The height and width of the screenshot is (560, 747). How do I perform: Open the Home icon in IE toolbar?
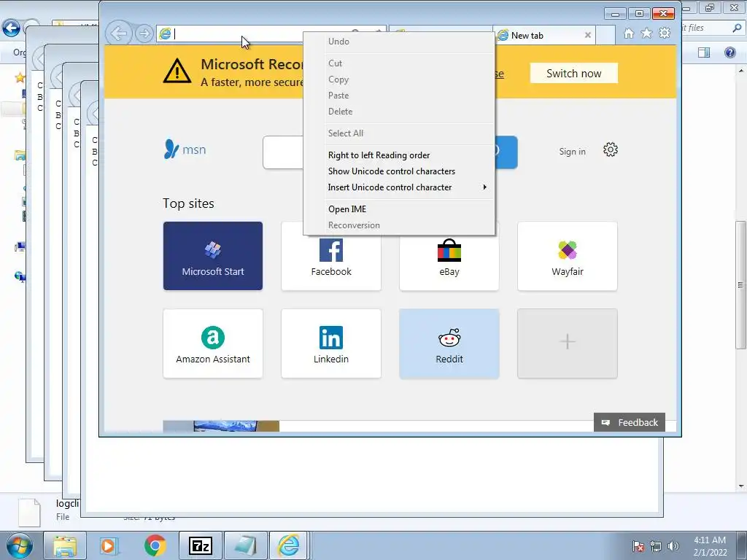tap(629, 33)
